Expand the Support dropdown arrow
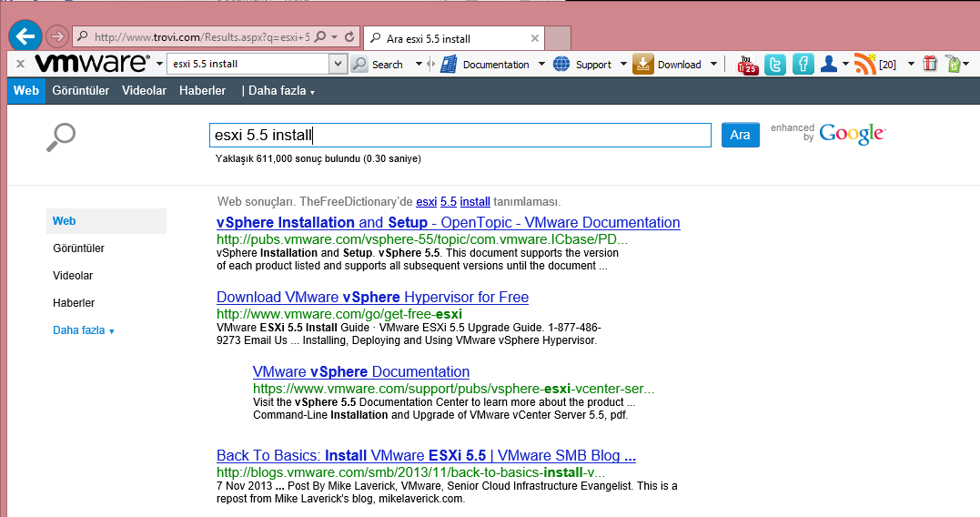The image size is (980, 517). pyautogui.click(x=623, y=64)
